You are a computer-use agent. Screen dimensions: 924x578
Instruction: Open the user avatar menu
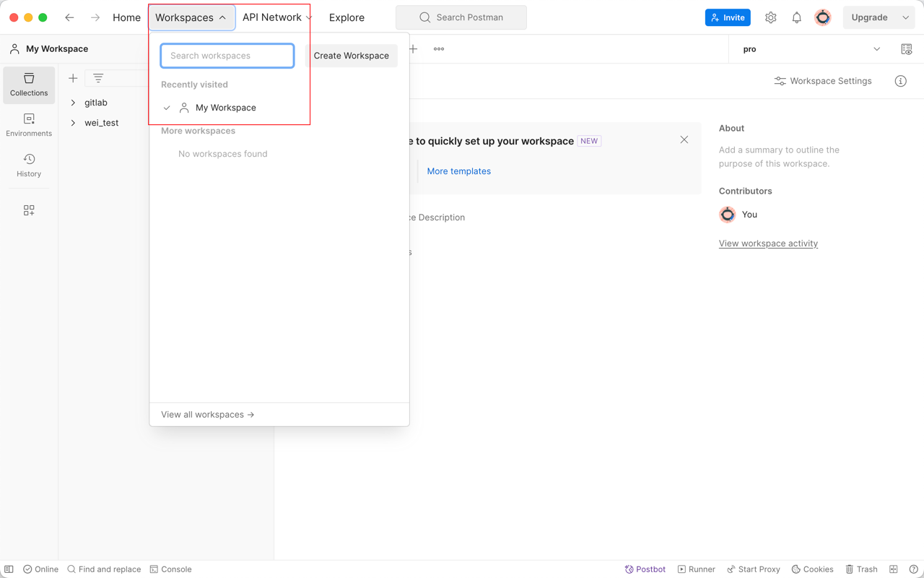tap(823, 17)
